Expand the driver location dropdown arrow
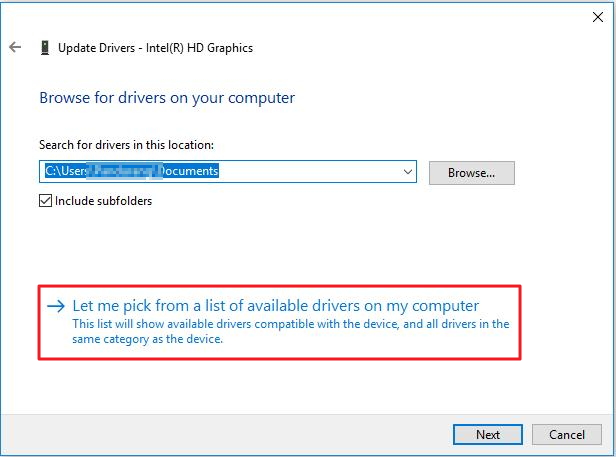The image size is (616, 457). (x=408, y=172)
